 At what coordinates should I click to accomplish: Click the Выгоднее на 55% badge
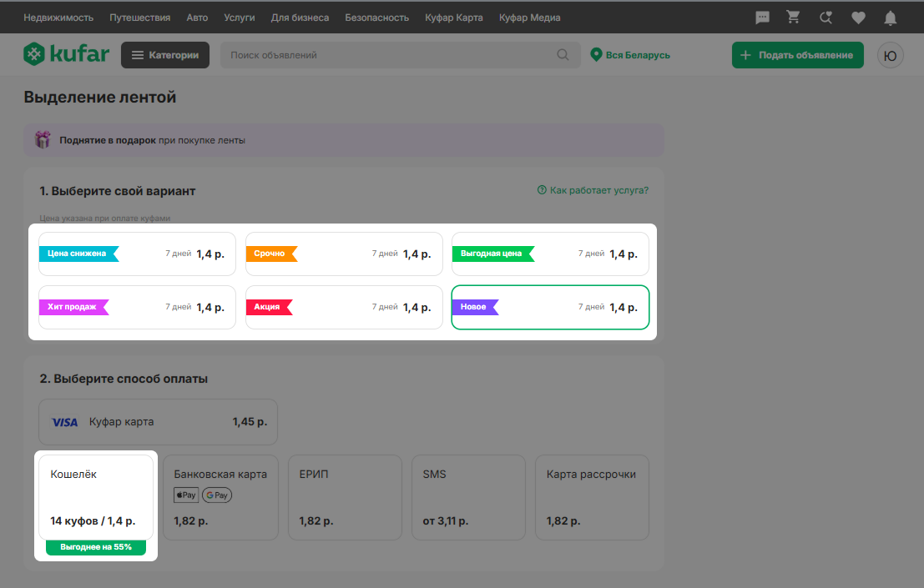coord(96,547)
